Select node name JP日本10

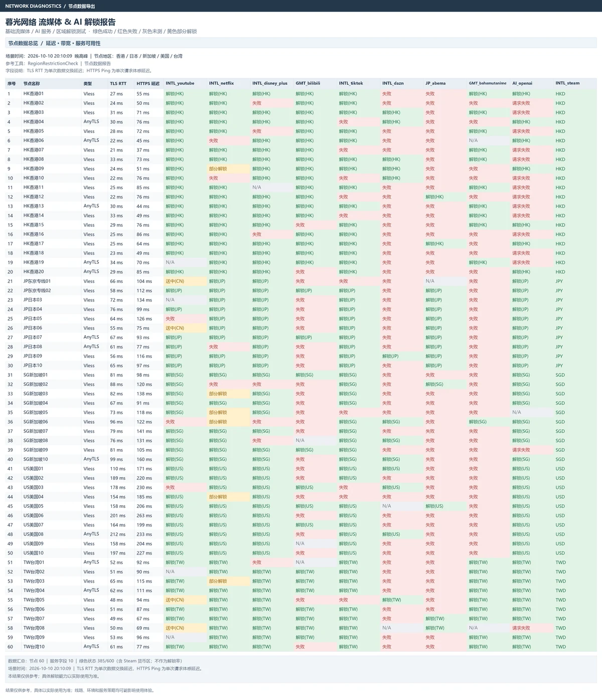point(33,366)
